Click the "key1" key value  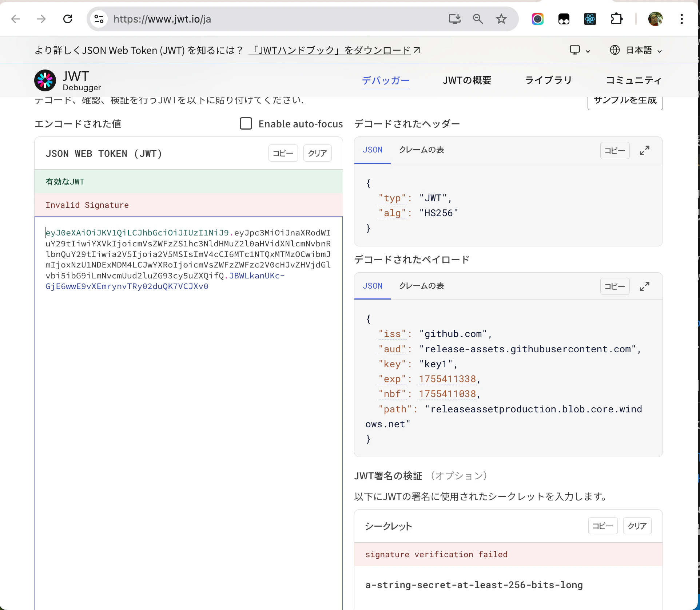click(435, 364)
